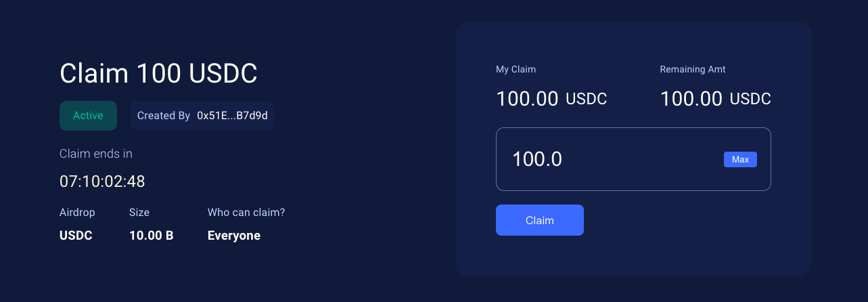Image resolution: width=868 pixels, height=302 pixels.
Task: Click the Airdrop column label
Action: pyautogui.click(x=77, y=213)
